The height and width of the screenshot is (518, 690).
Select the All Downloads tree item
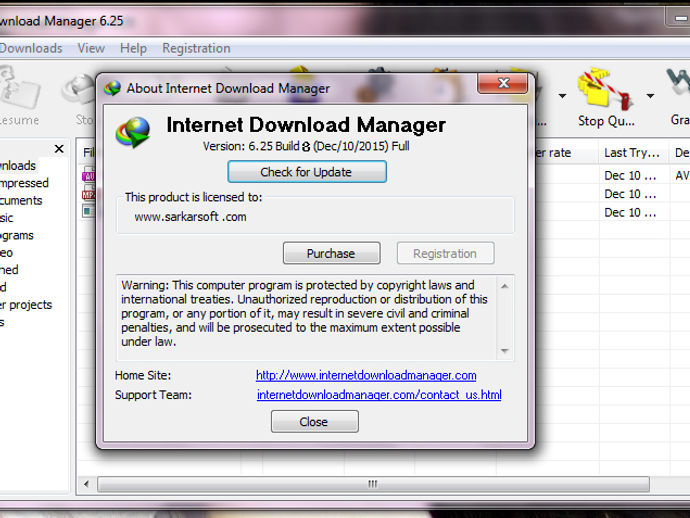(18, 165)
